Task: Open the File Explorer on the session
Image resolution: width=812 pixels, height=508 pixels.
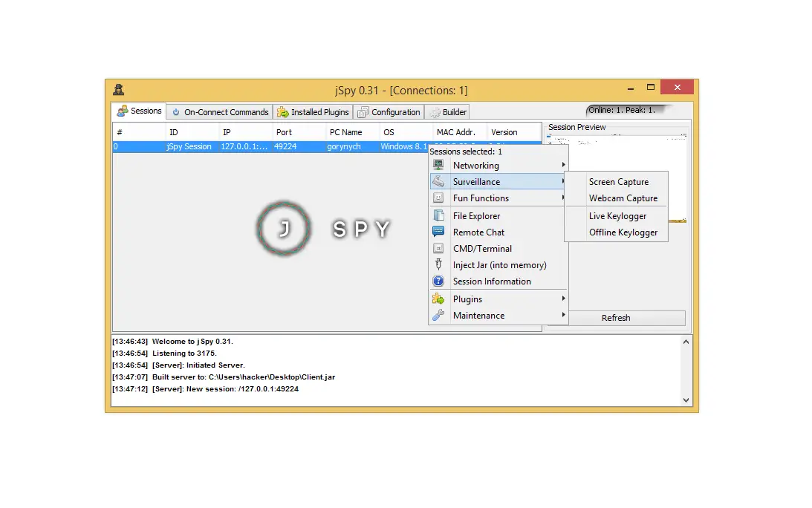Action: [x=476, y=215]
